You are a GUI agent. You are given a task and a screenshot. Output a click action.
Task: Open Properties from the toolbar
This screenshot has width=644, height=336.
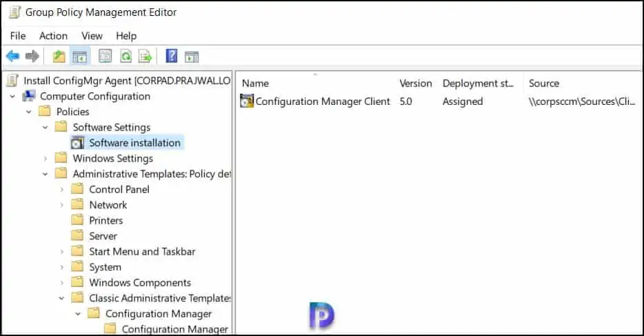click(x=105, y=57)
